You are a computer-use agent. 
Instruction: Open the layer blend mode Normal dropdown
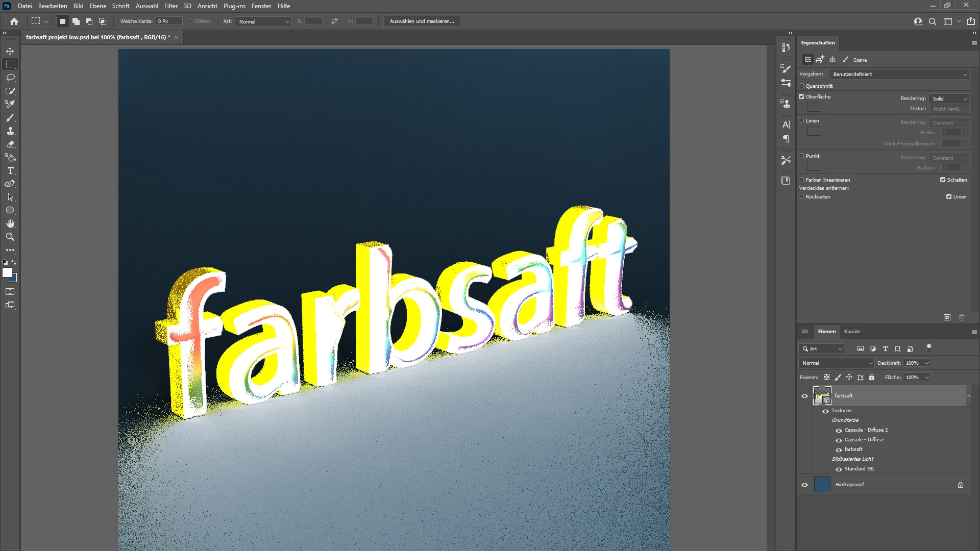click(837, 363)
